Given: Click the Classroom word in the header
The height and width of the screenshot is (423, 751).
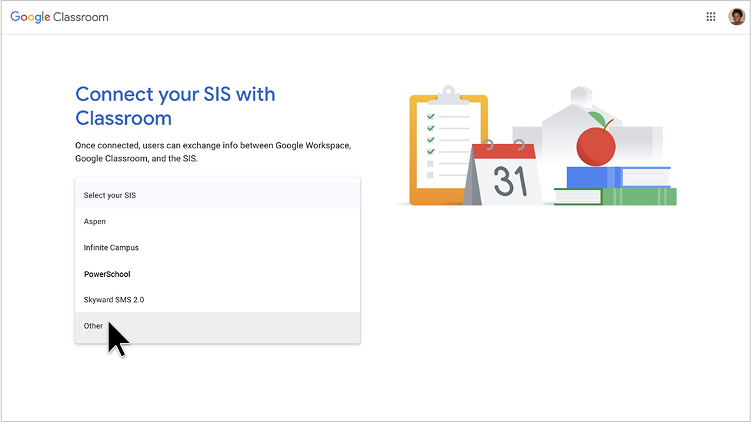Looking at the screenshot, I should [x=81, y=17].
